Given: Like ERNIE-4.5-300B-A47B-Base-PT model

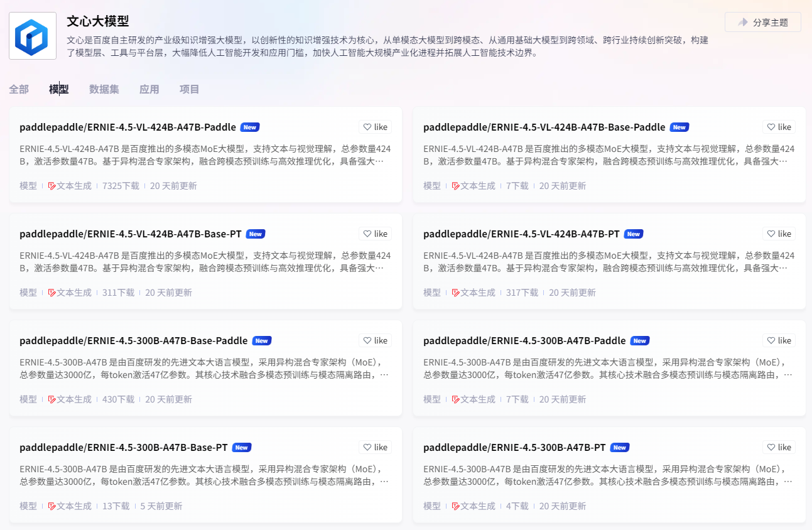Looking at the screenshot, I should click(x=376, y=447).
